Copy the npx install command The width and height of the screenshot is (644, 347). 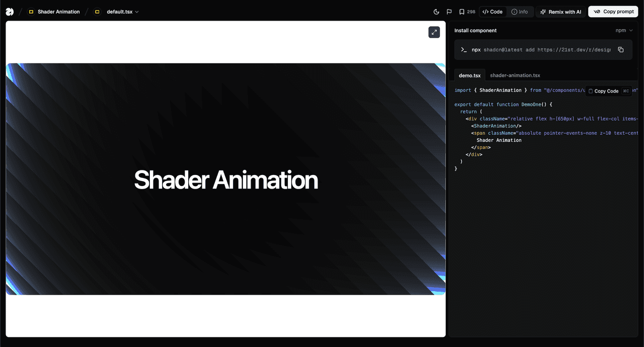(620, 50)
